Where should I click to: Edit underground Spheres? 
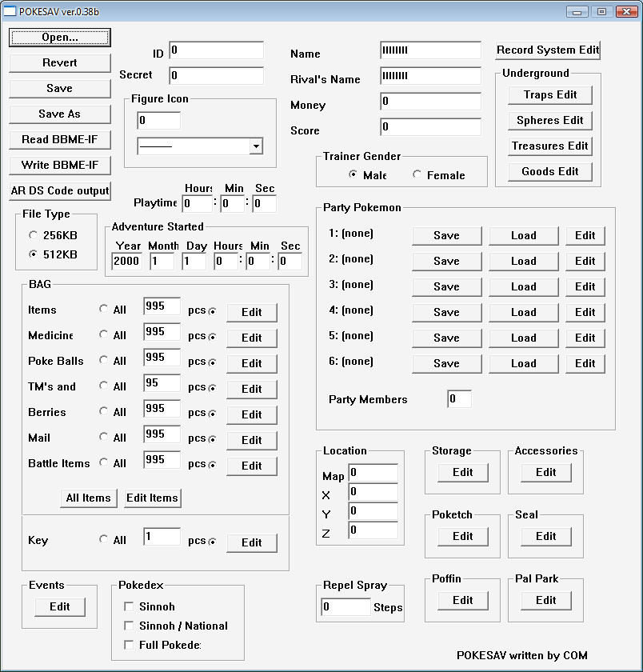(549, 120)
